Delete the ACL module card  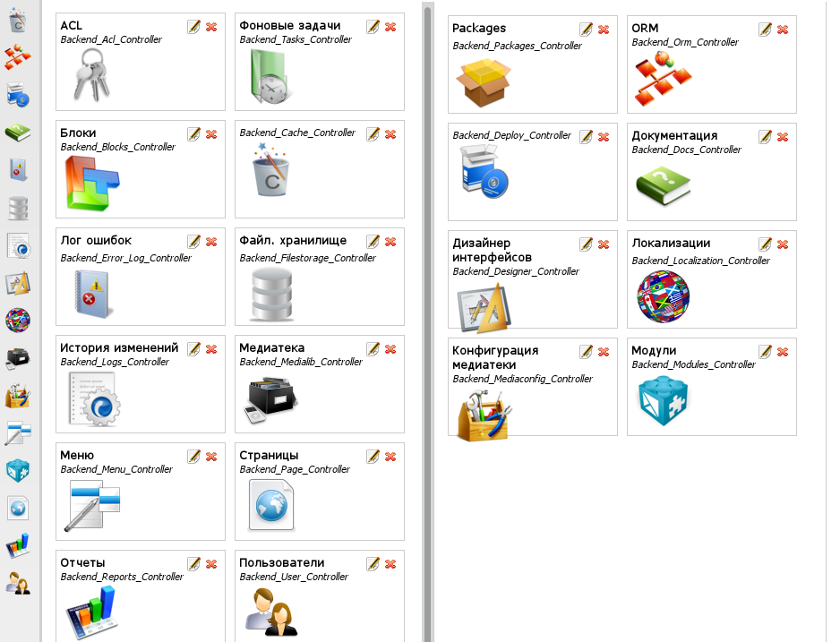click(211, 27)
